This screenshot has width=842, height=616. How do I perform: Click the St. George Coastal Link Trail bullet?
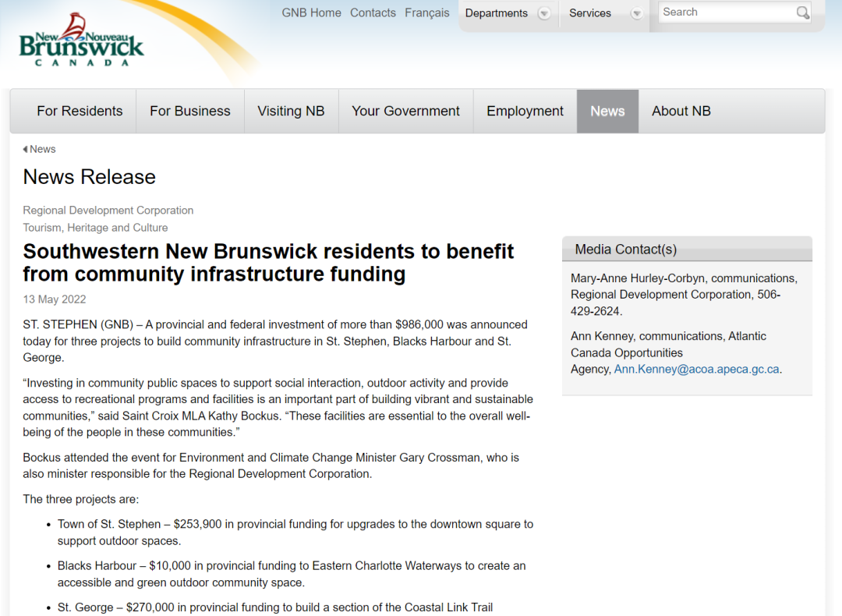275,607
